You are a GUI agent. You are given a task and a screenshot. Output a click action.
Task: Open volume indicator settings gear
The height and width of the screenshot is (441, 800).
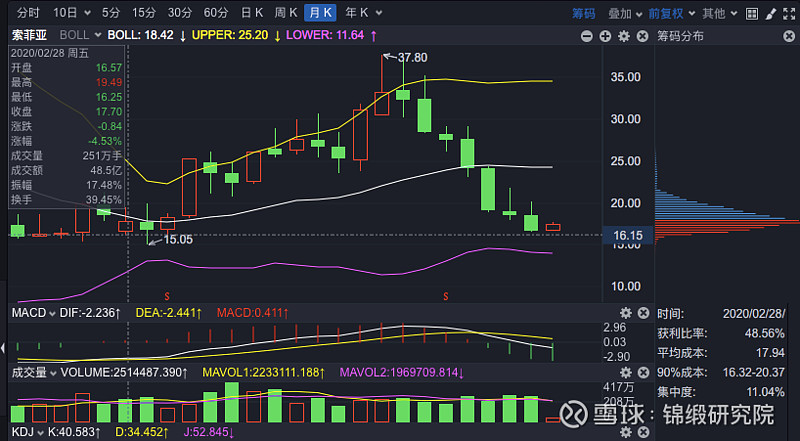[x=626, y=372]
